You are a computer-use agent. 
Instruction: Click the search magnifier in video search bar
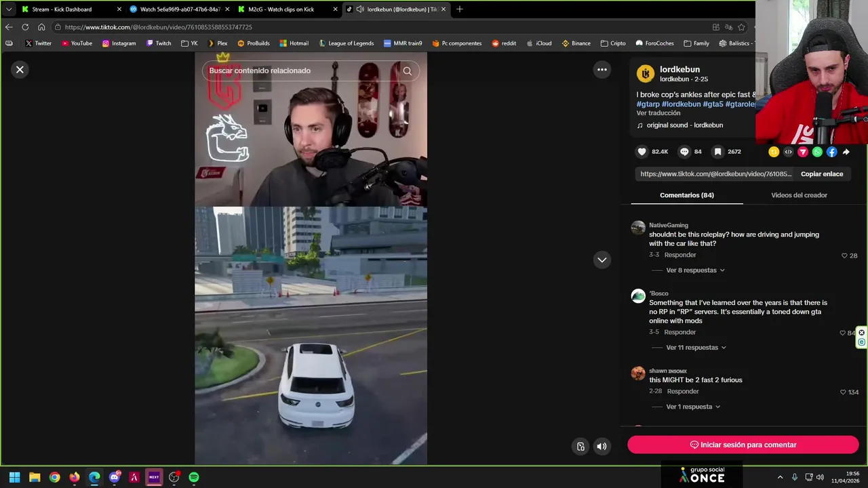(x=407, y=70)
